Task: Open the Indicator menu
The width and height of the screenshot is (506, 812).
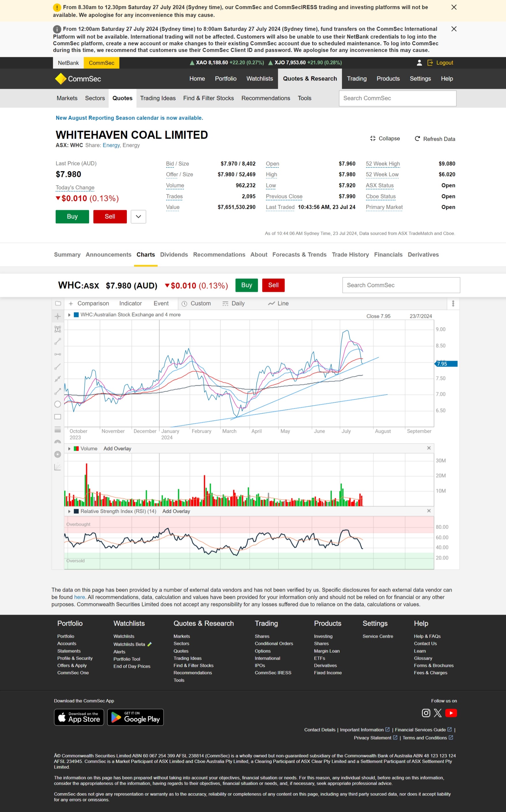Action: click(131, 303)
